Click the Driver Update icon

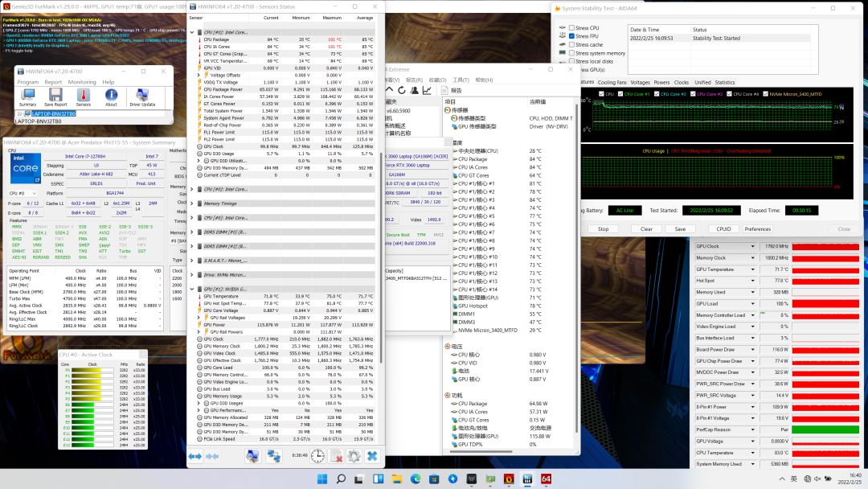142,97
